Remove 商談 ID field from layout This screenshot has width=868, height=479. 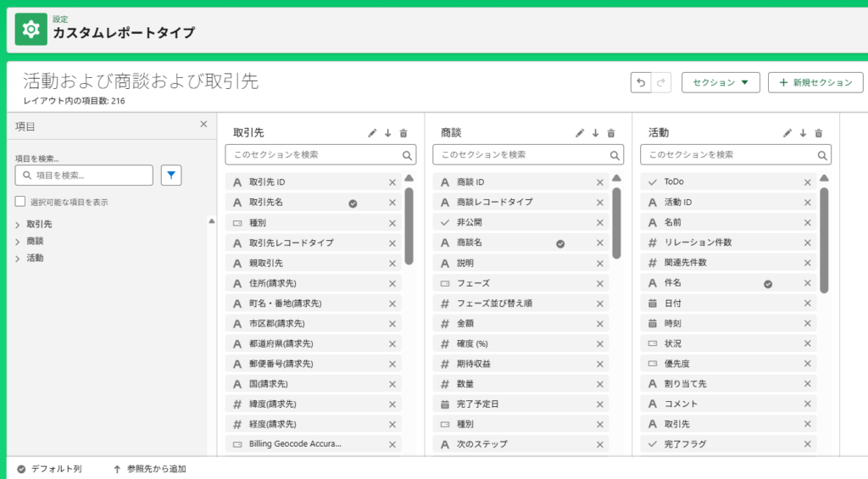click(x=600, y=182)
